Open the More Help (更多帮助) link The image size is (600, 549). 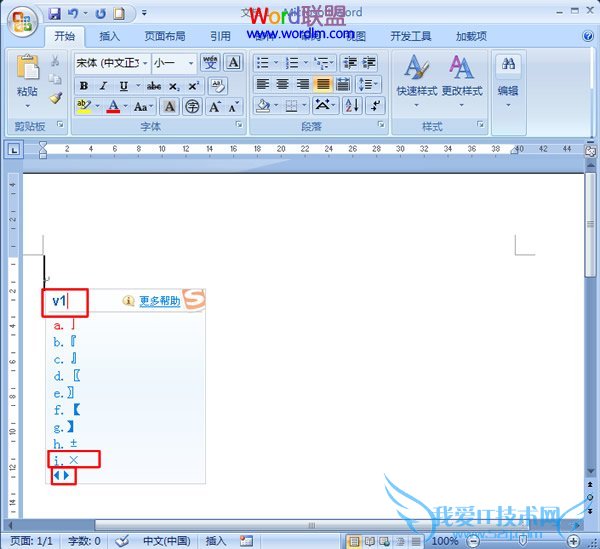click(x=160, y=301)
